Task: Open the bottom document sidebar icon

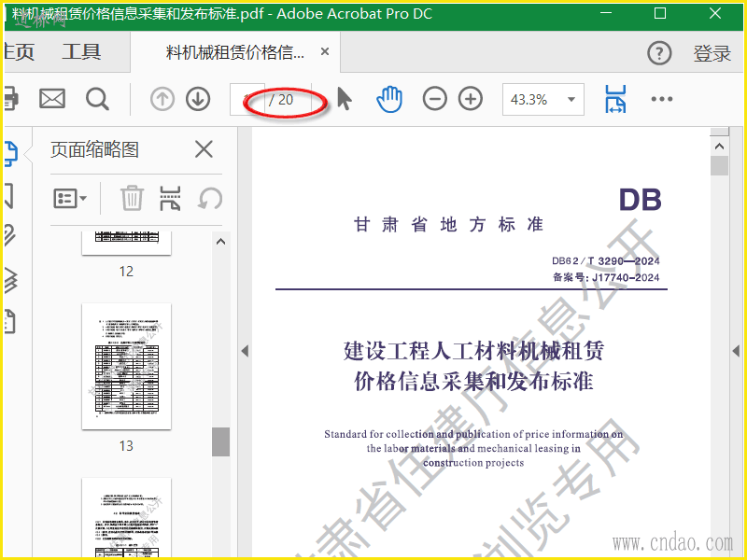Action: tap(9, 321)
